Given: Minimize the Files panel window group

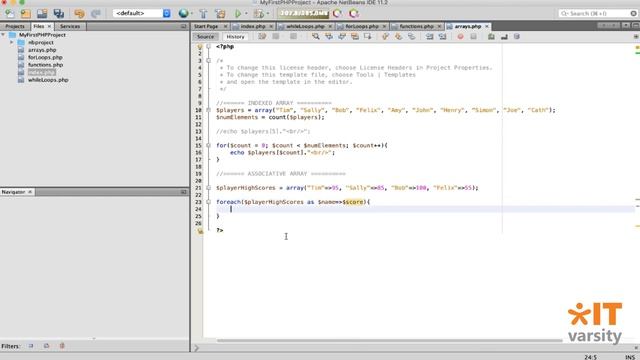Looking at the screenshot, I should (183, 26).
